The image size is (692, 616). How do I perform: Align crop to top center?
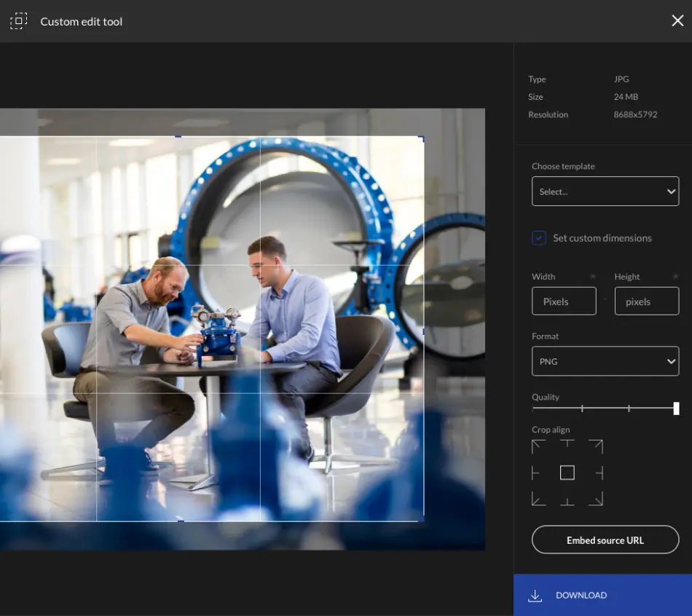coord(567,444)
